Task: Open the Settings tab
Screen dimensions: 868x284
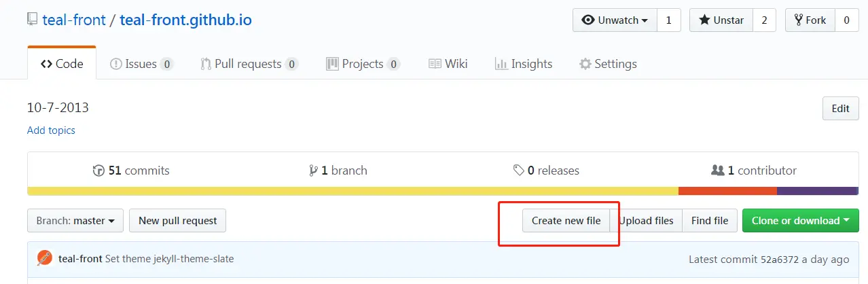Action: (x=608, y=64)
